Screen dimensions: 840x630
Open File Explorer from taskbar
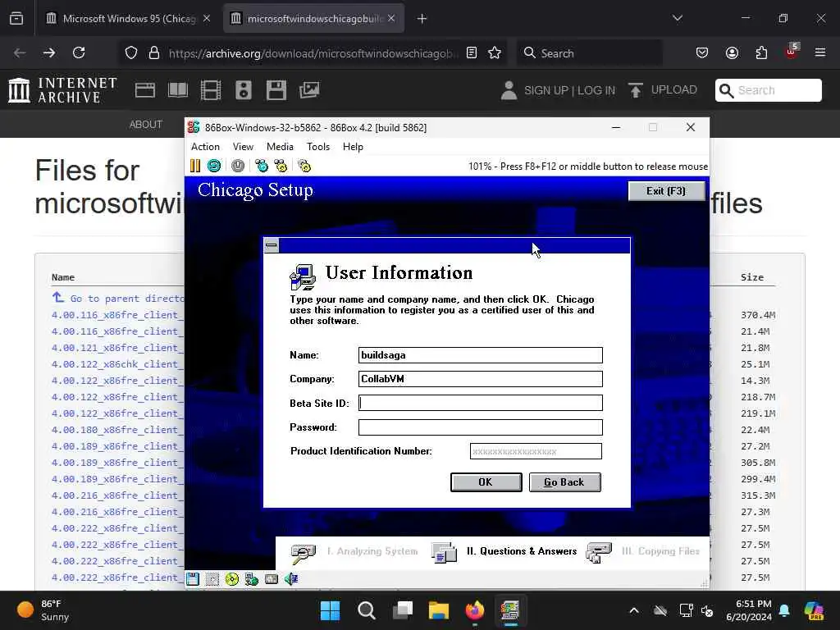click(439, 610)
